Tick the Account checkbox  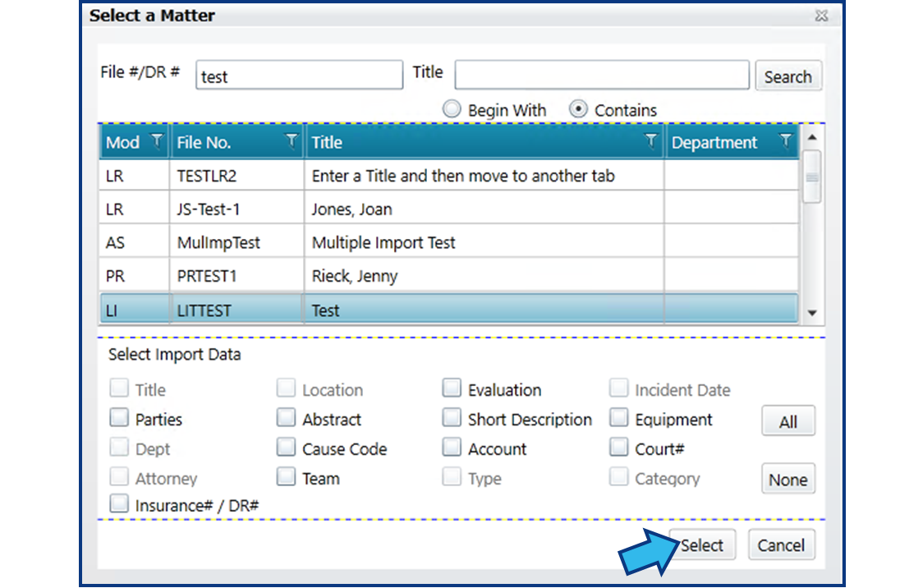pos(452,448)
